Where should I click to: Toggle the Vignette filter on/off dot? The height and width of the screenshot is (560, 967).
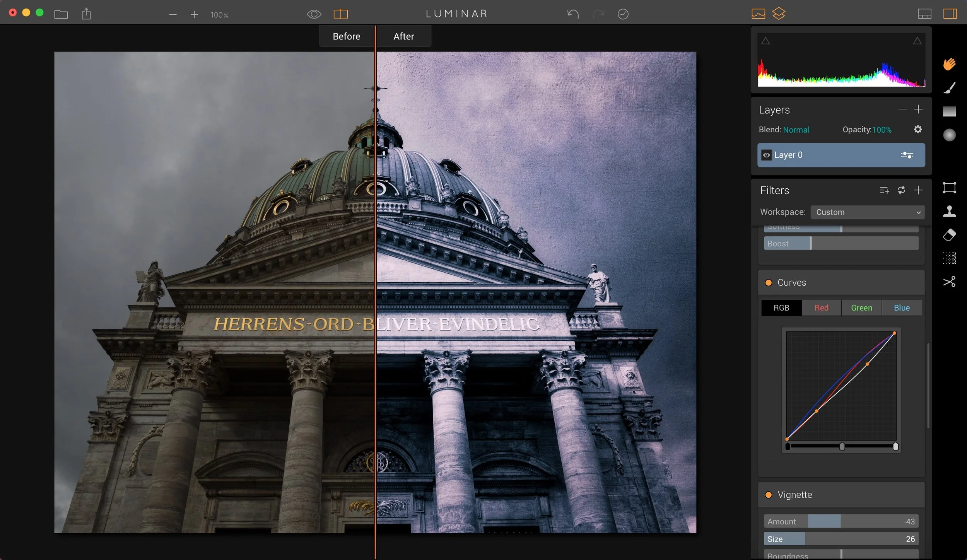(769, 495)
